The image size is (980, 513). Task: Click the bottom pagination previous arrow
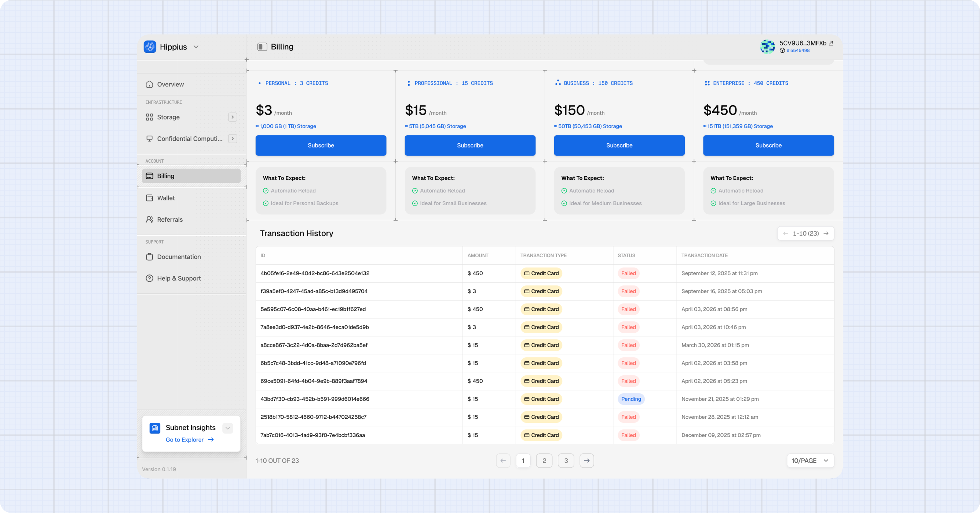pos(503,461)
